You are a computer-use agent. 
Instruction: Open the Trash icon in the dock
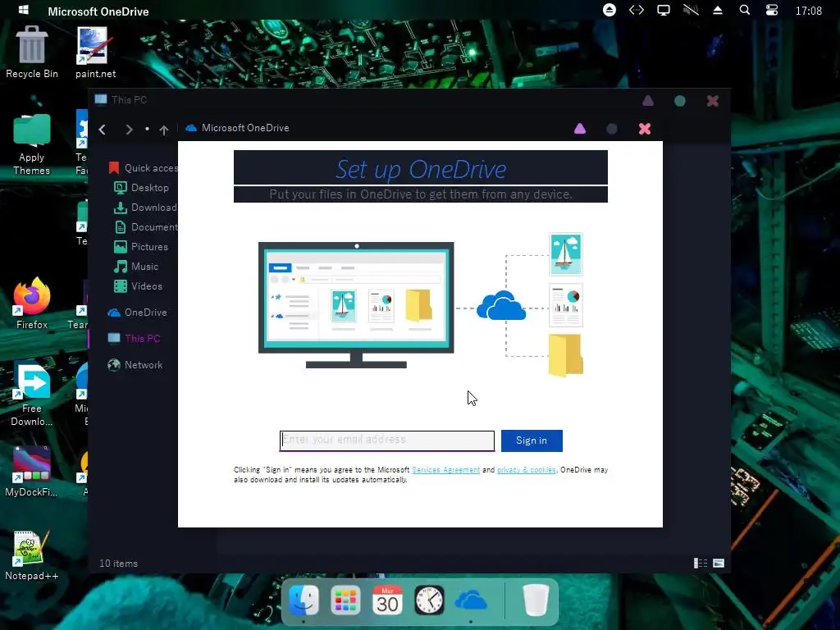pyautogui.click(x=535, y=600)
